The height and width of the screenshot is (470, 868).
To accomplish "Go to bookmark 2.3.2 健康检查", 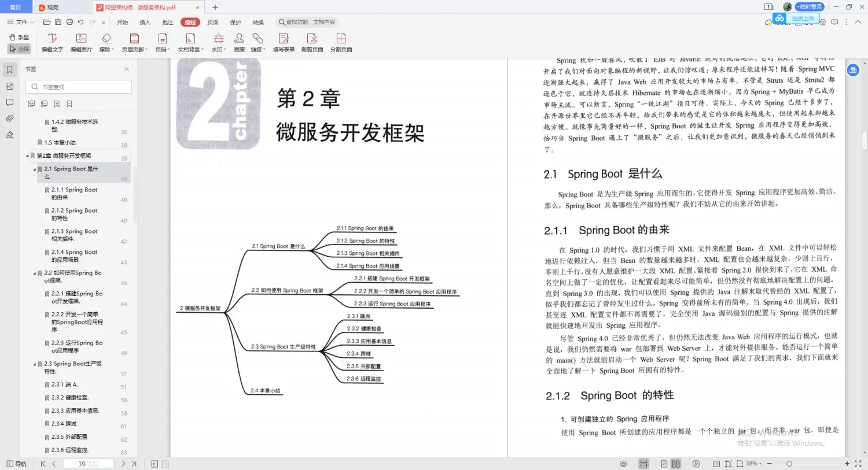I will pyautogui.click(x=69, y=398).
